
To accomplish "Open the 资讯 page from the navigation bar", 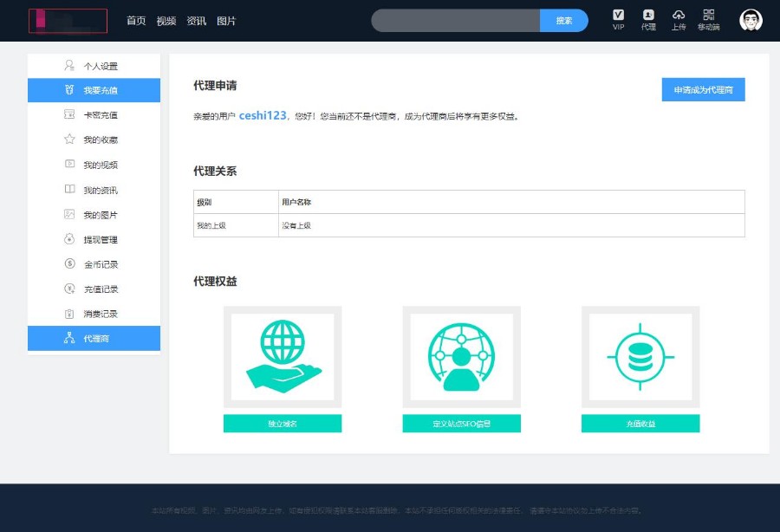I will (197, 21).
